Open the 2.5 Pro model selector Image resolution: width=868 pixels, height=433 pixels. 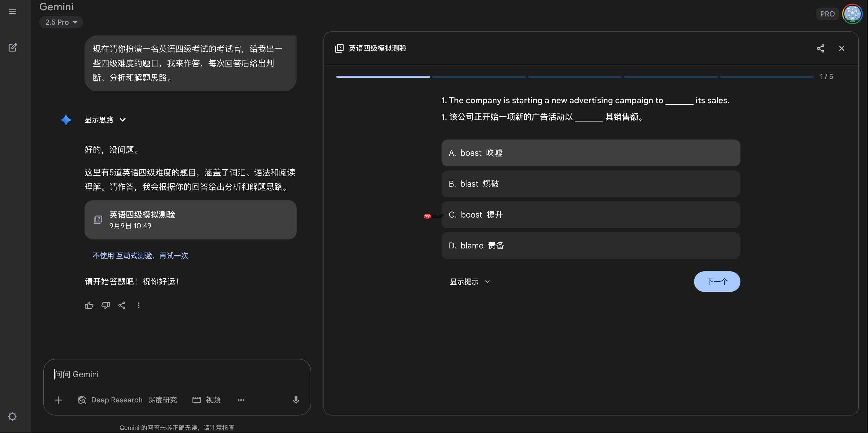point(61,22)
